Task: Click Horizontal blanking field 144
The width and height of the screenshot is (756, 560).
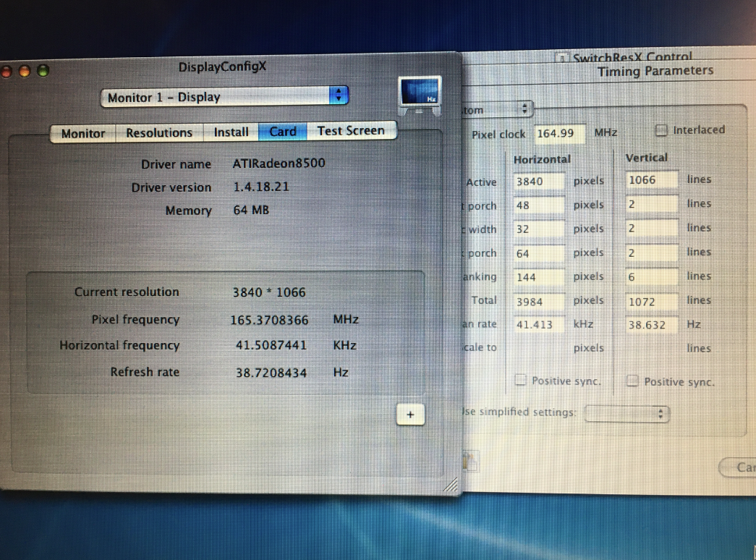Action: 538,277
